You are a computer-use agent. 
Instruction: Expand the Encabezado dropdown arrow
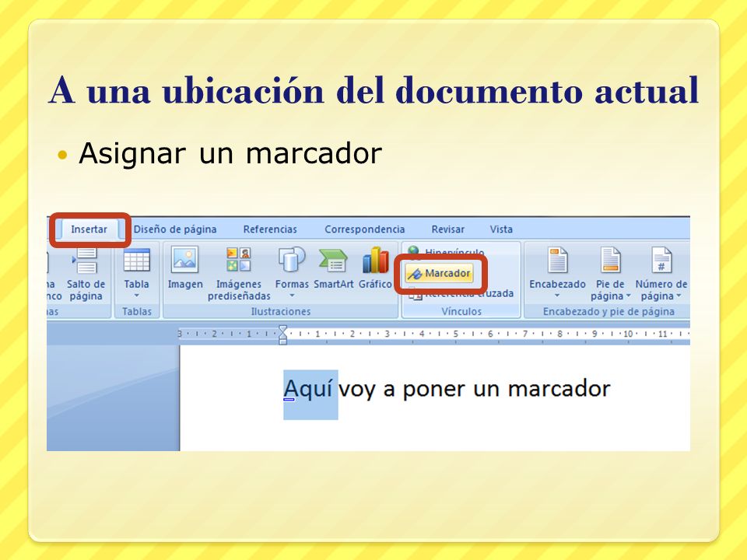coord(557,296)
